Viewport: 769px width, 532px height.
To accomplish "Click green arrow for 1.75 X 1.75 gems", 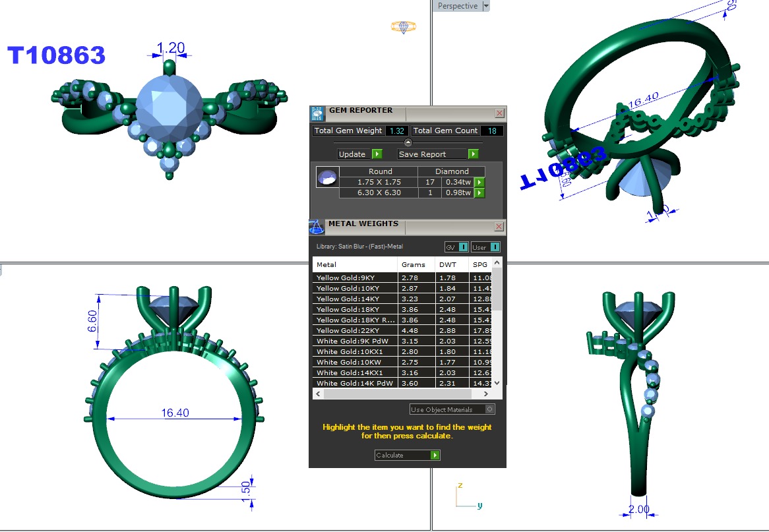I will click(479, 183).
